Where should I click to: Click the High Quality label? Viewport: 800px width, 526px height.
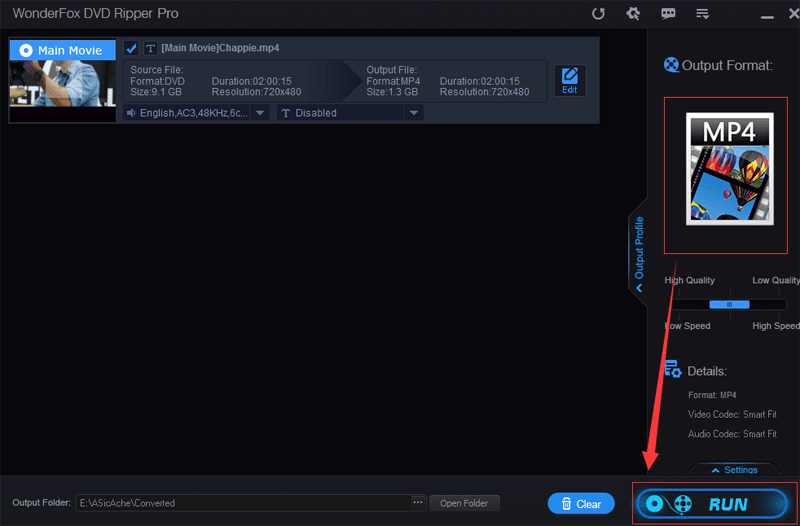click(x=689, y=280)
